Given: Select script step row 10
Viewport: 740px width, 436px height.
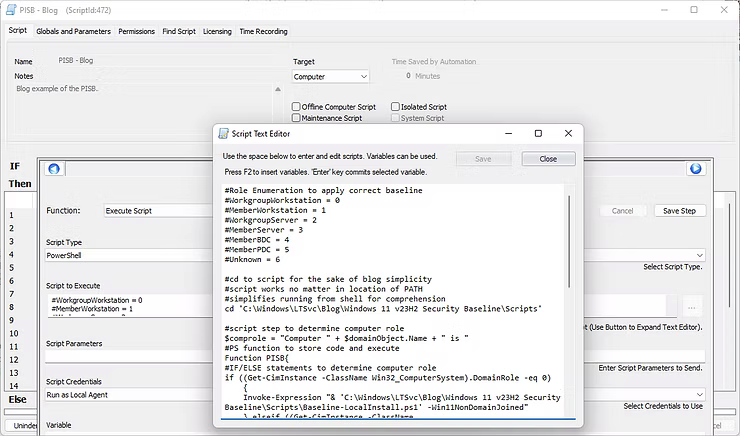Looking at the screenshot, I should (x=14, y=333).
